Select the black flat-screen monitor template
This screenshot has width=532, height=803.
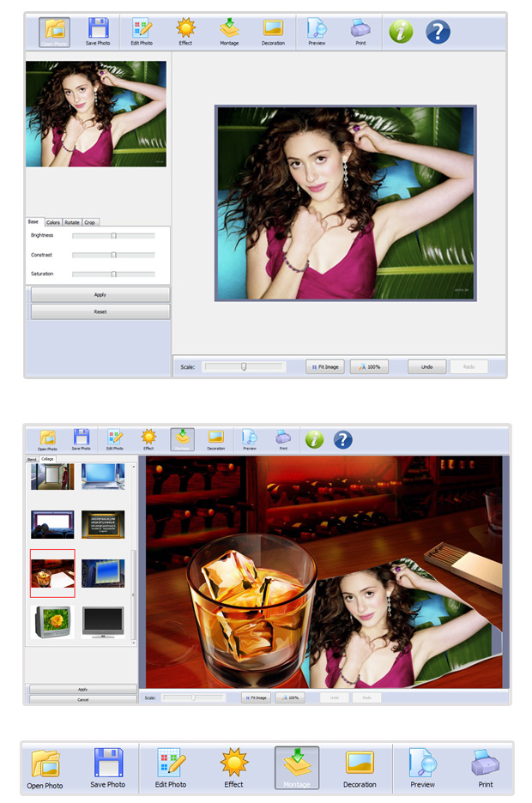pyautogui.click(x=103, y=622)
